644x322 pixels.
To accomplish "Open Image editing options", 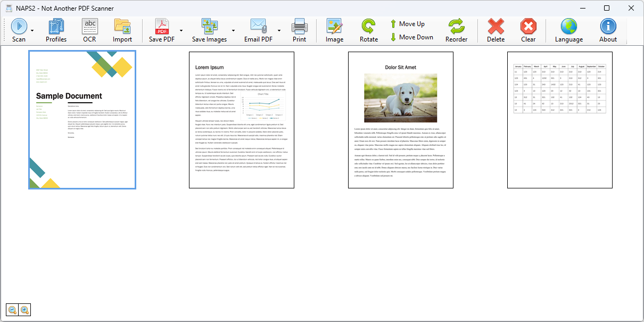I will 334,29.
